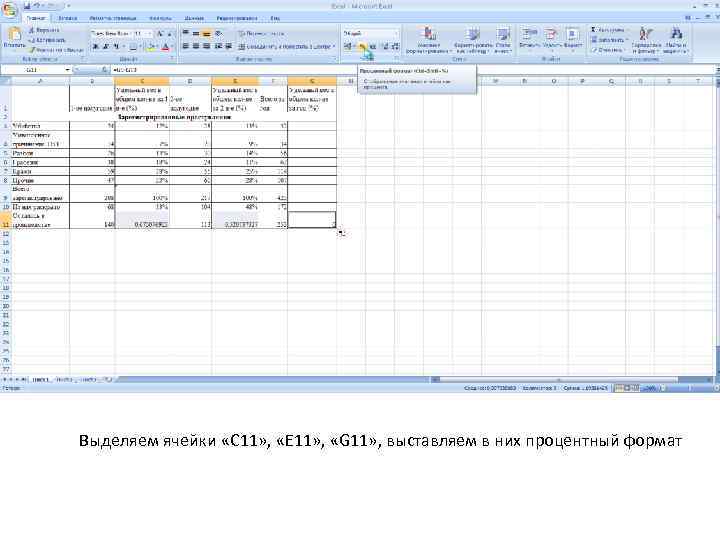Open the Data ribbon tab
The image size is (720, 540).
(194, 18)
